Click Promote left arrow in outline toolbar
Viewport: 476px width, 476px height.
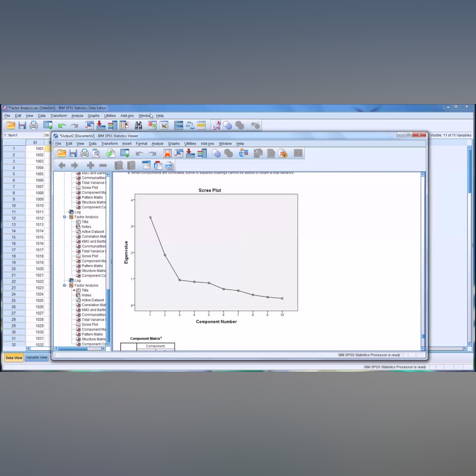pos(62,165)
